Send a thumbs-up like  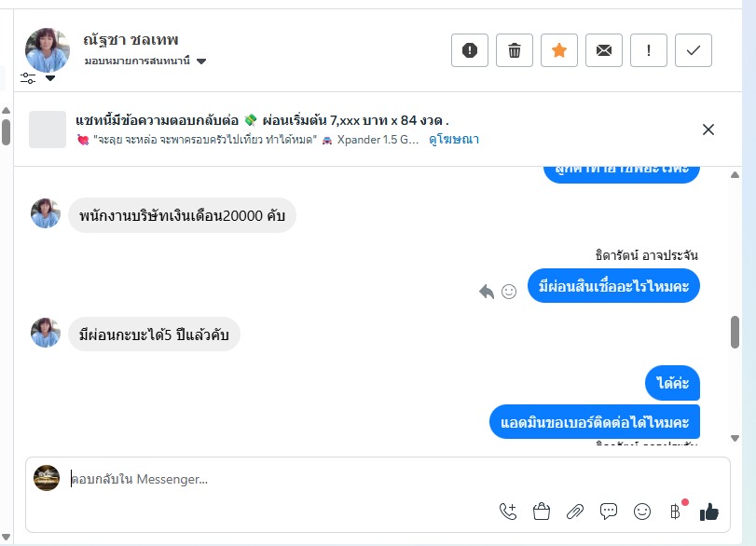tap(709, 511)
